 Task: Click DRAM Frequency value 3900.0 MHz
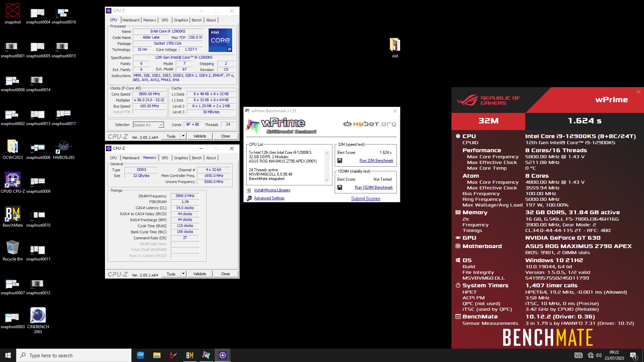[x=185, y=196]
